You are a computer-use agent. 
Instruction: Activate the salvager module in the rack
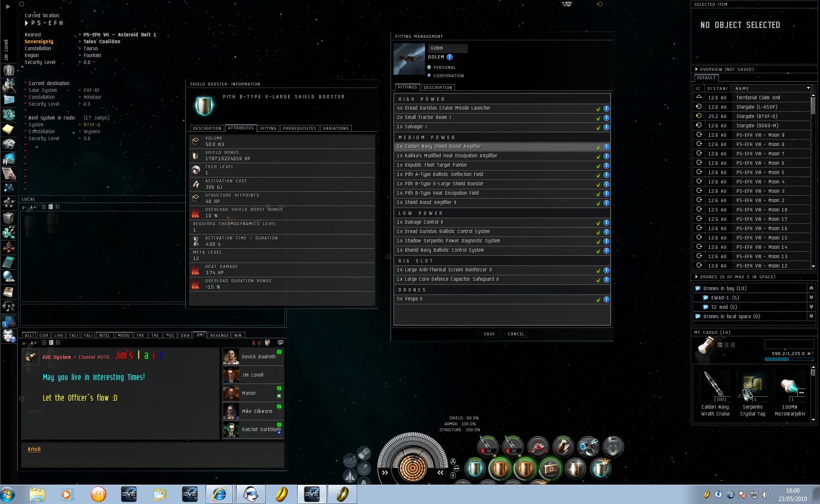(x=588, y=446)
